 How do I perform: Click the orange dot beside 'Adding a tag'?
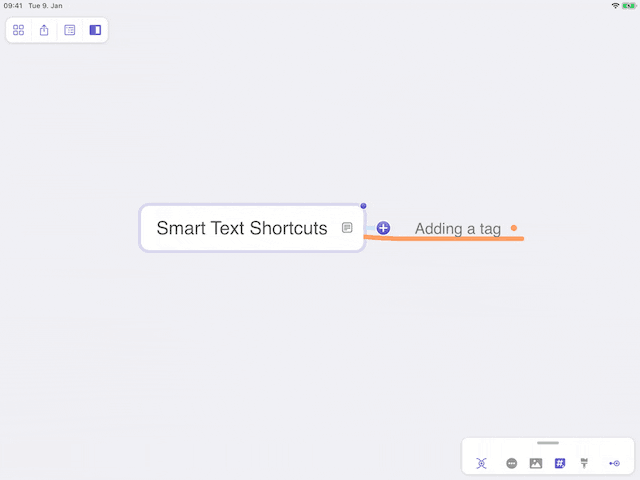coord(514,228)
